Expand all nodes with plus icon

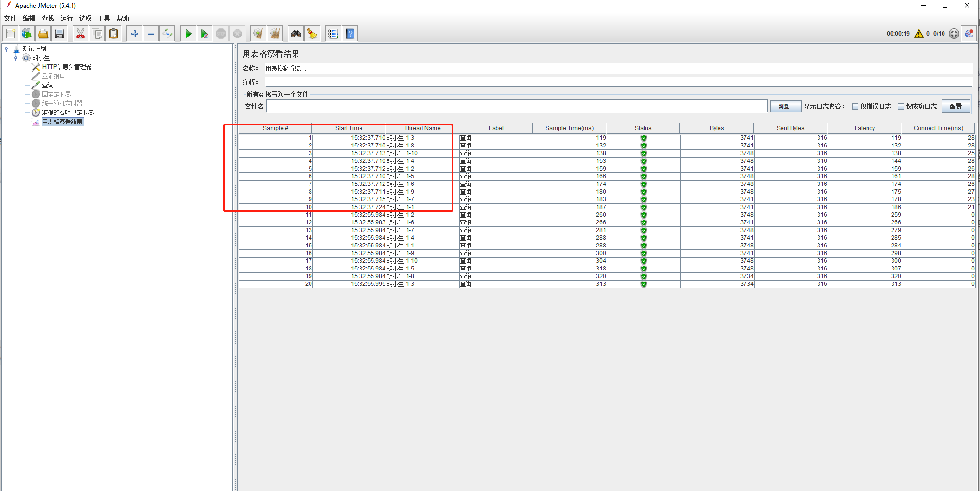(135, 34)
